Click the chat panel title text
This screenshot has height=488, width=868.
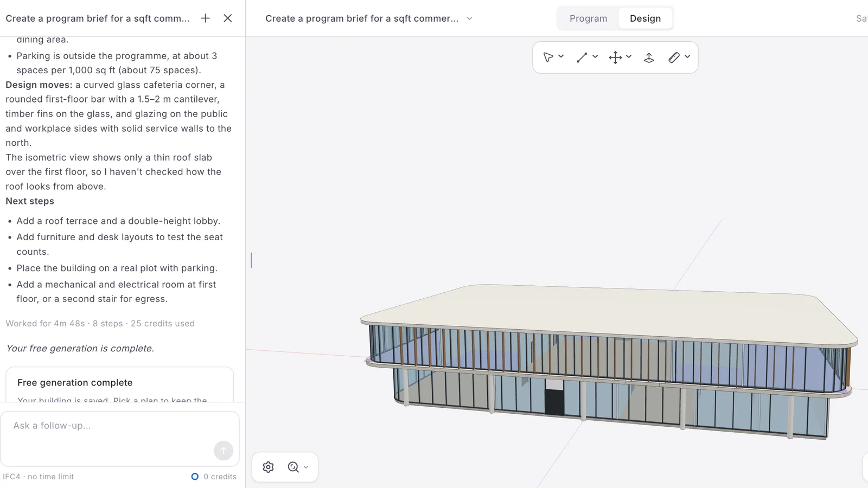[x=98, y=18]
